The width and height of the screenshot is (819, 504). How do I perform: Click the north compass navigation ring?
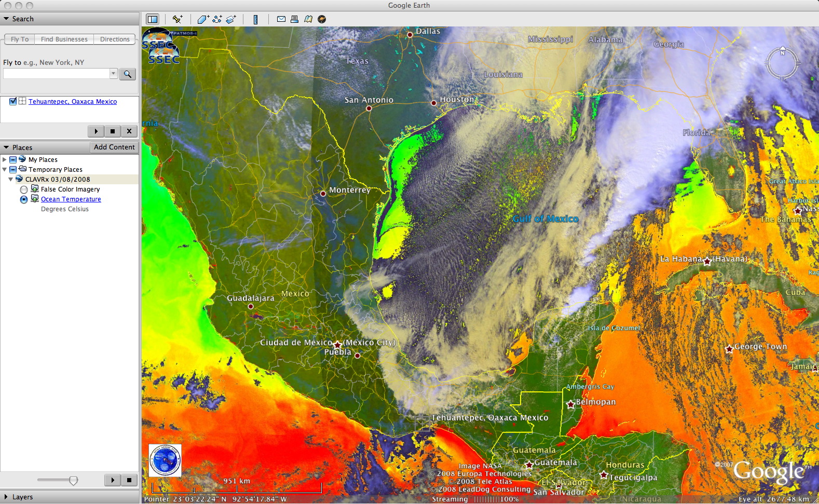click(x=782, y=63)
